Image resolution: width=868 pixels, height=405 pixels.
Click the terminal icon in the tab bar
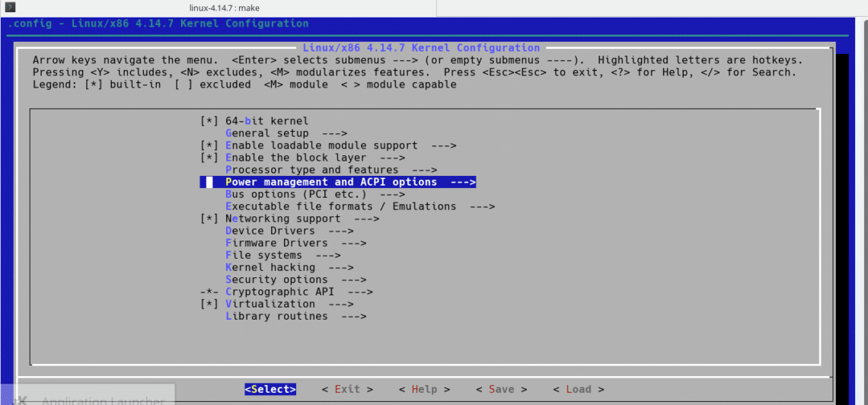9,8
